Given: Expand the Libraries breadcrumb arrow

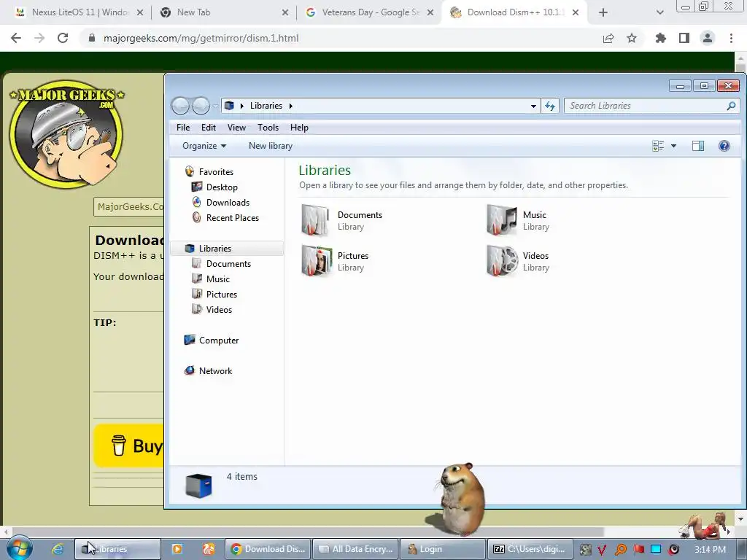Looking at the screenshot, I should click(x=290, y=106).
